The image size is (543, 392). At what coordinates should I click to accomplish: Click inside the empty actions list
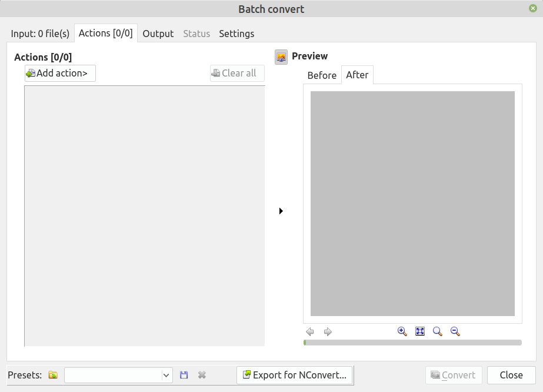145,215
